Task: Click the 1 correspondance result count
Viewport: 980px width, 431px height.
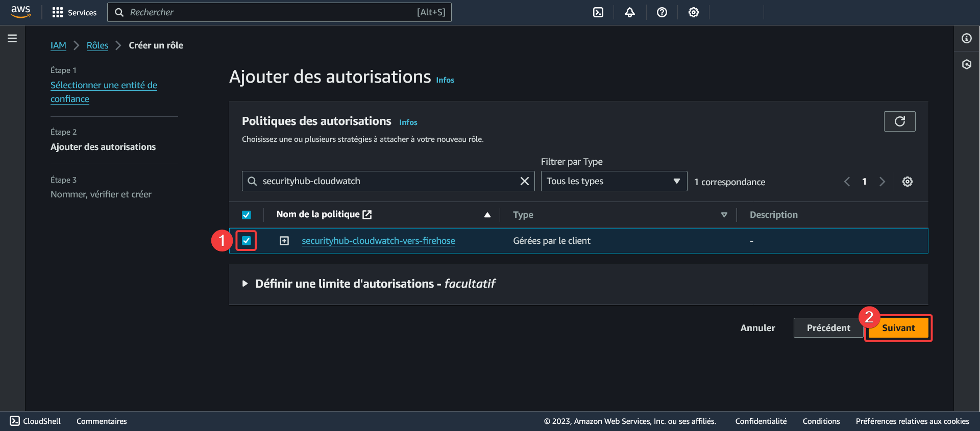Action: tap(729, 182)
